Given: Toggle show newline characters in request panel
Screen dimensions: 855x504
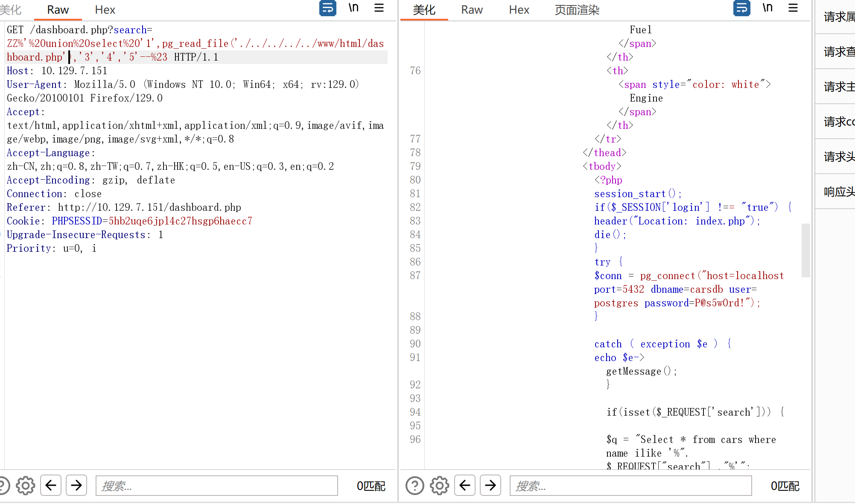Looking at the screenshot, I should coord(353,8).
